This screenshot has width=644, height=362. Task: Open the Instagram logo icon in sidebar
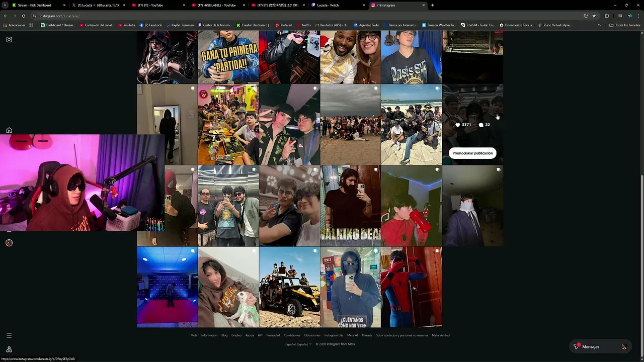click(x=9, y=39)
